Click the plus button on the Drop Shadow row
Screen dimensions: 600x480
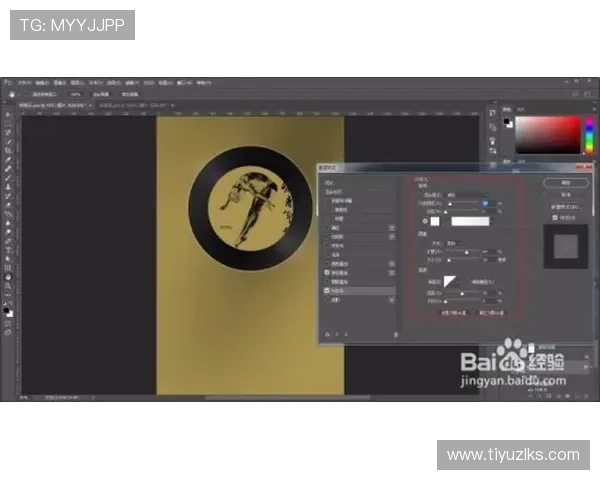pyautogui.click(x=392, y=300)
